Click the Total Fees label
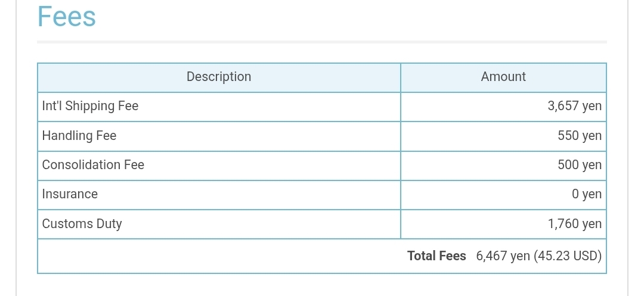This screenshot has height=296, width=644. (436, 256)
